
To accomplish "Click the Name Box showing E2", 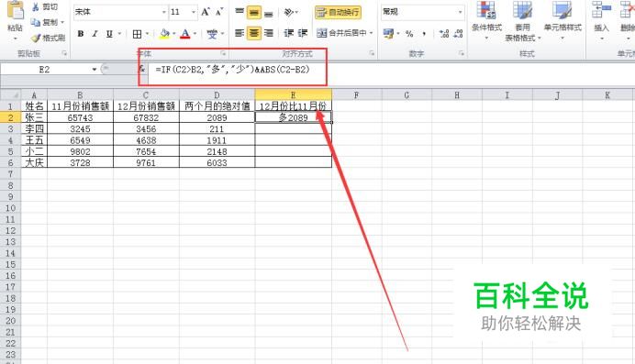I will pyautogui.click(x=45, y=70).
